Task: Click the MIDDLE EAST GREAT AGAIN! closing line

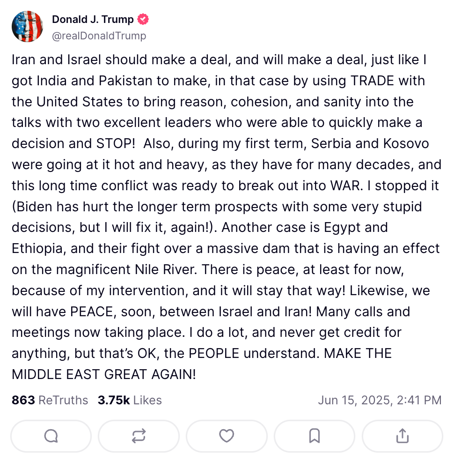Action: point(104,374)
